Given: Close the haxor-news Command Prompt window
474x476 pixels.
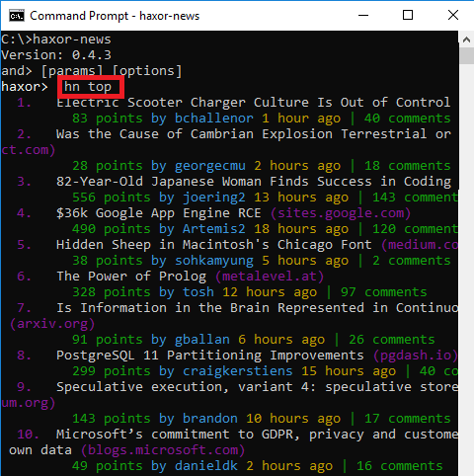Looking at the screenshot, I should [x=453, y=15].
